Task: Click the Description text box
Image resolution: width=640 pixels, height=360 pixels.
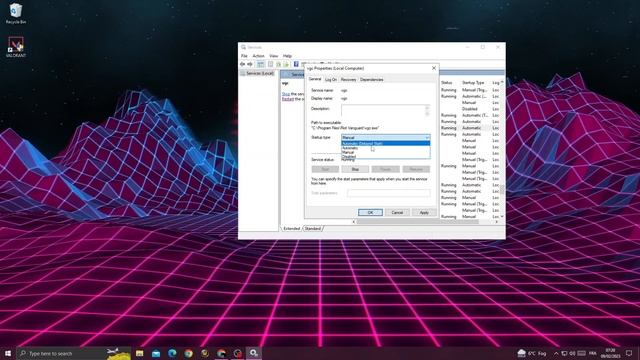Action: click(x=386, y=110)
